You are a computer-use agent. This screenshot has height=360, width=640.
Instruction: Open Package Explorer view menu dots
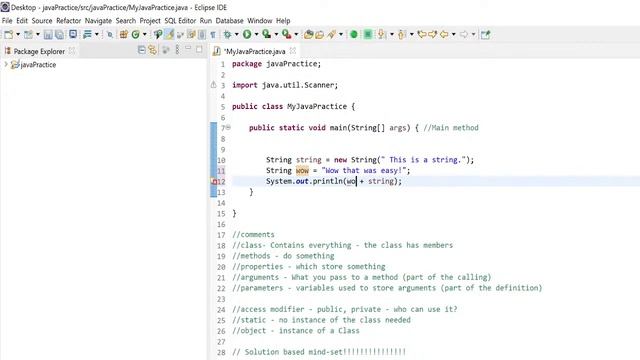(177, 50)
